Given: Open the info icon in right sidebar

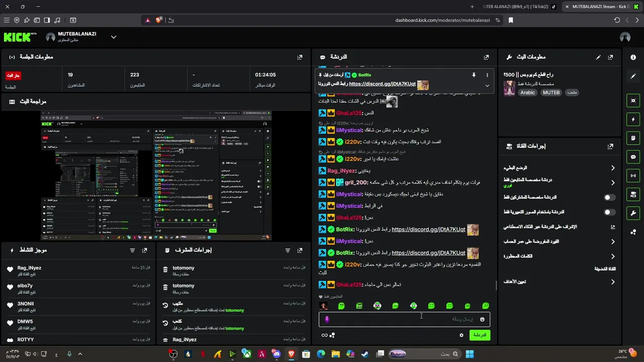Looking at the screenshot, I should tap(633, 57).
